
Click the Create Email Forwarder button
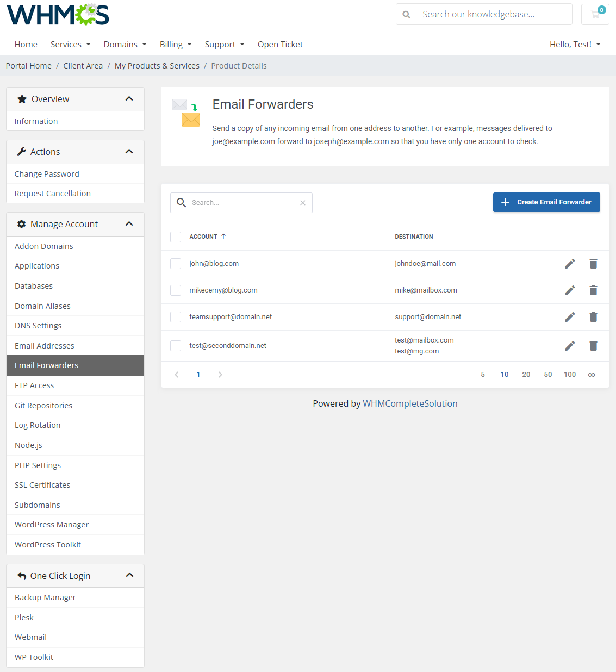point(546,202)
